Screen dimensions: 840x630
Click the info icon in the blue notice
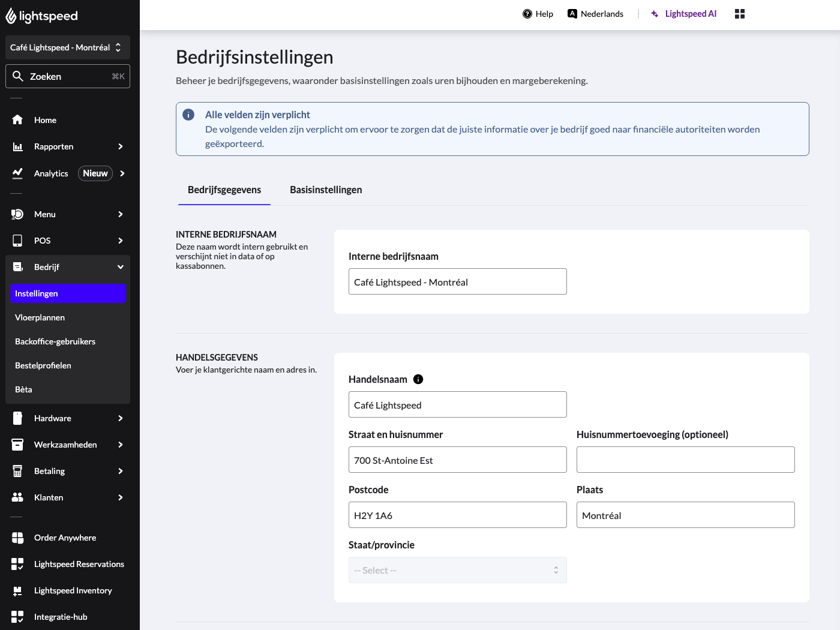click(188, 115)
